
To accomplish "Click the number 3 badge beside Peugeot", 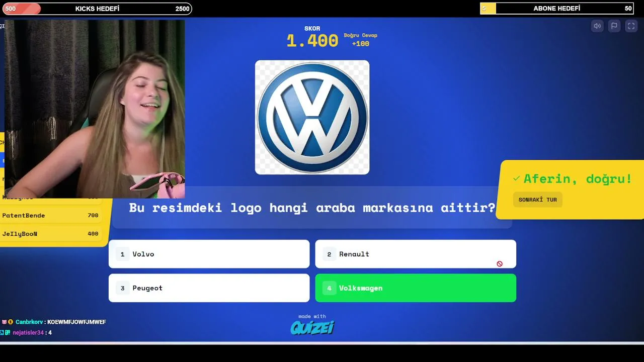I will tap(122, 288).
